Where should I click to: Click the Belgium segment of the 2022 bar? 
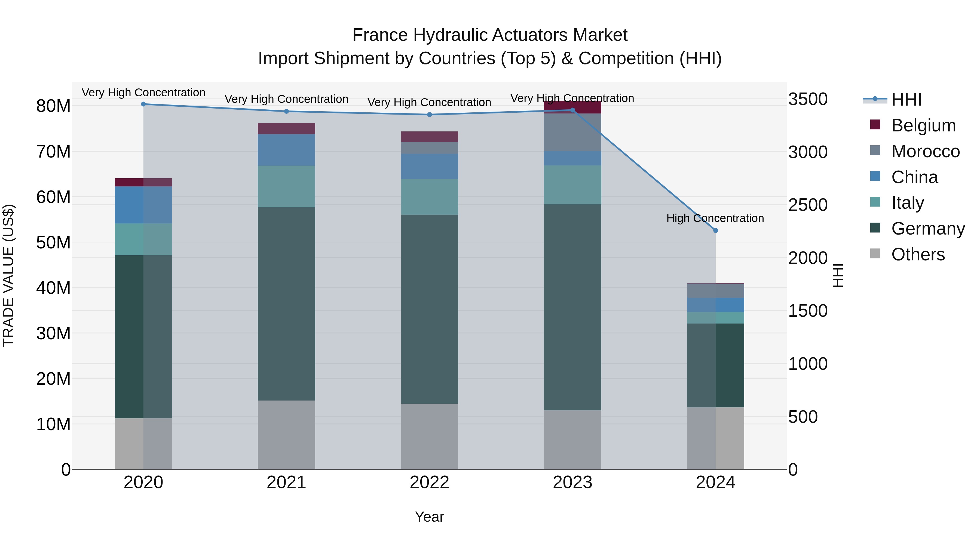(x=430, y=137)
